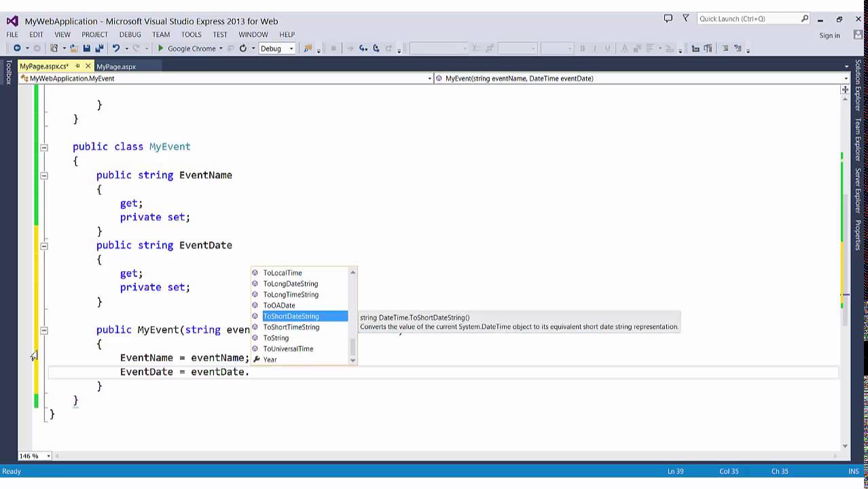This screenshot has height=489, width=868.
Task: Expand the MyEvent member dropdown
Action: 846,78
